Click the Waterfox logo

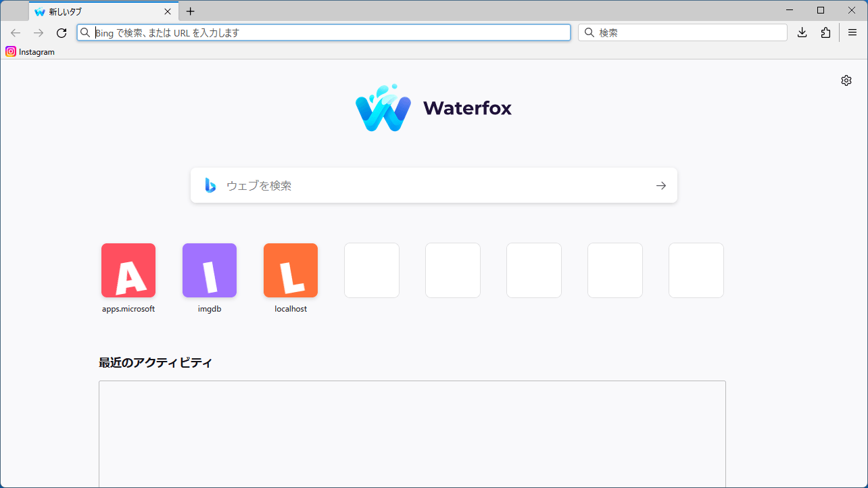tap(383, 107)
